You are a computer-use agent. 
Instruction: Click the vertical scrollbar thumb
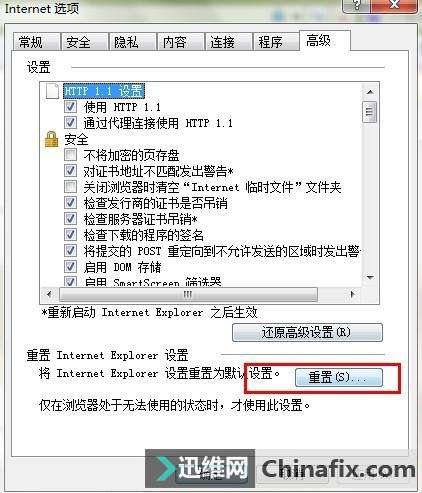click(370, 112)
